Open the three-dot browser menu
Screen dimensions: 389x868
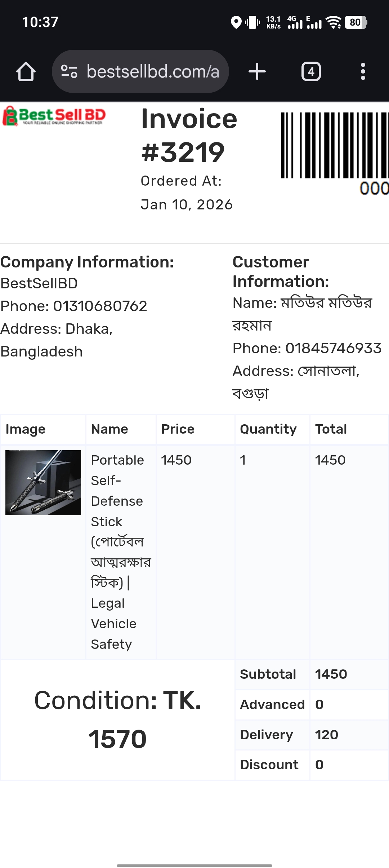click(x=363, y=71)
